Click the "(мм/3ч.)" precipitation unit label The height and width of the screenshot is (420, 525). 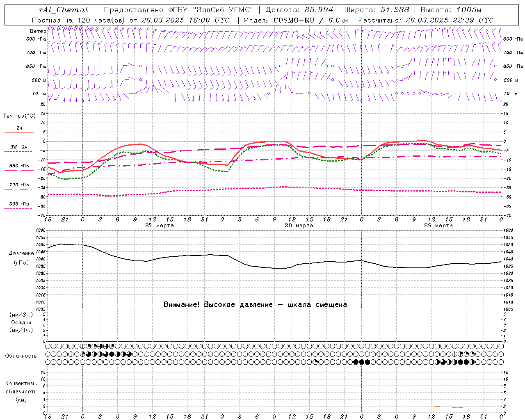pyautogui.click(x=21, y=315)
